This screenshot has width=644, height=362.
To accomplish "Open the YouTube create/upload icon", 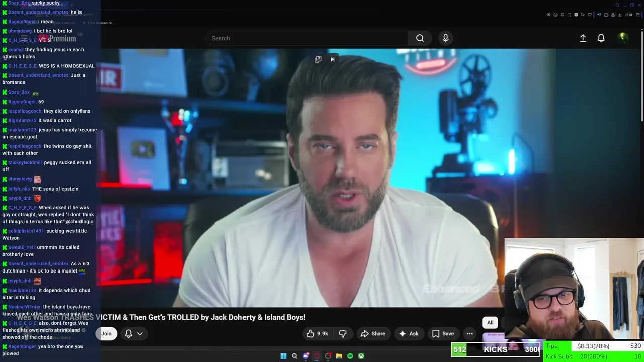I will [583, 38].
